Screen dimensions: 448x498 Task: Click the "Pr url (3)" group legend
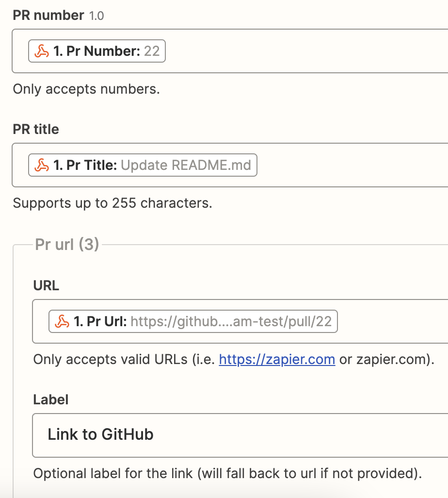click(x=67, y=244)
